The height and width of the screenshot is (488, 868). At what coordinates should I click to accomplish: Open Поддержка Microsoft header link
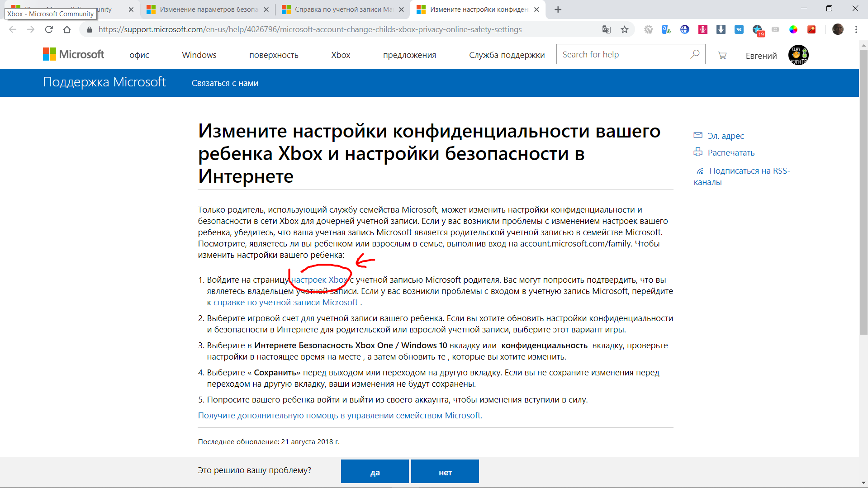click(104, 82)
